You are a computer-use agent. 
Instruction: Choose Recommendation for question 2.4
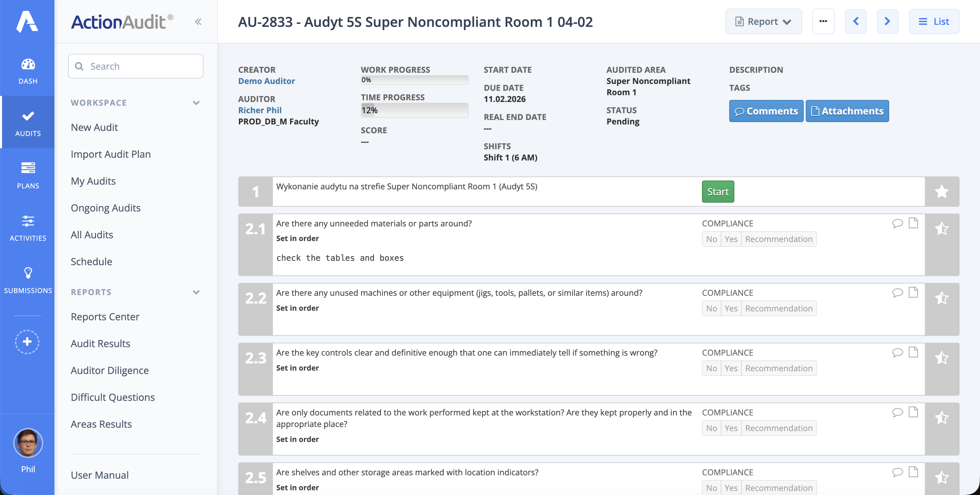click(x=778, y=428)
